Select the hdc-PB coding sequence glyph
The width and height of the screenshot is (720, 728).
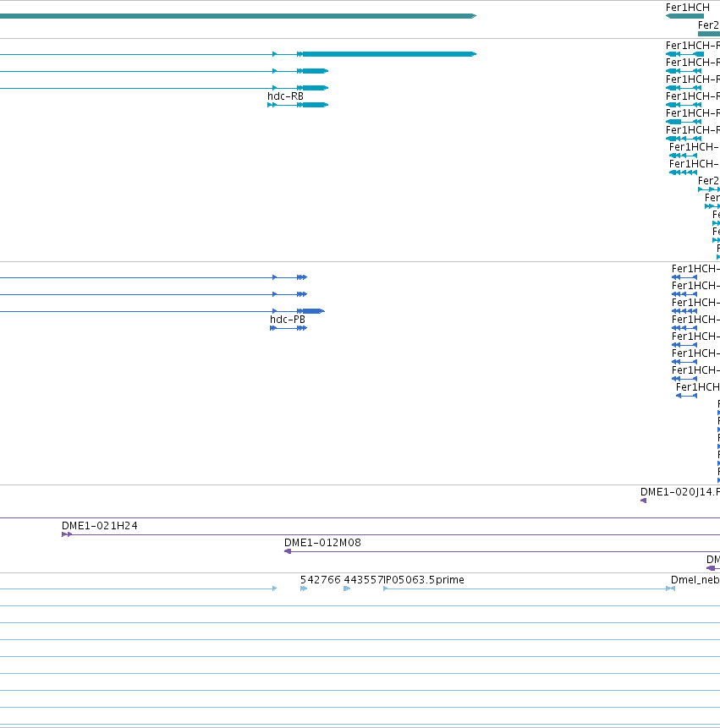tap(289, 328)
